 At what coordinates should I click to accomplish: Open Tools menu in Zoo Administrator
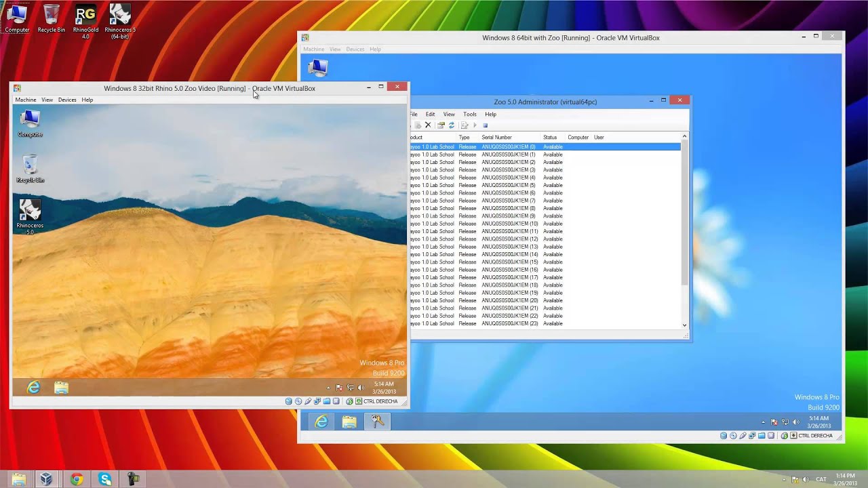tap(470, 114)
